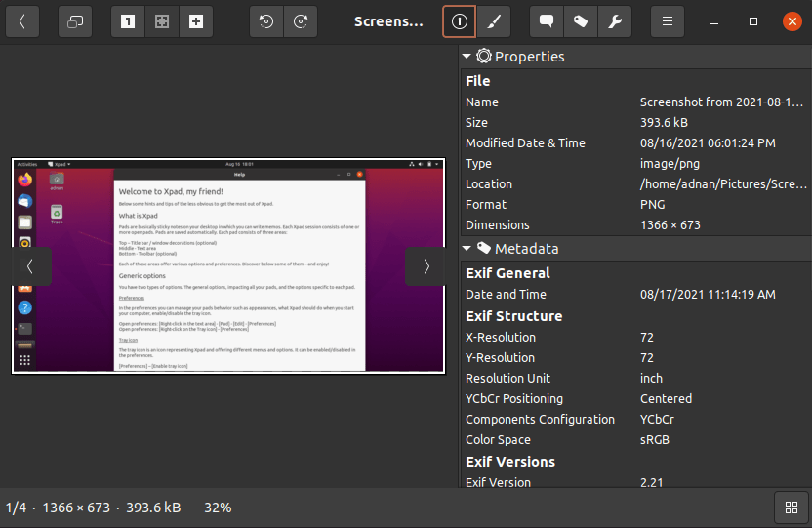This screenshot has height=528, width=812.
Task: Fit image to window icon
Action: [162, 21]
